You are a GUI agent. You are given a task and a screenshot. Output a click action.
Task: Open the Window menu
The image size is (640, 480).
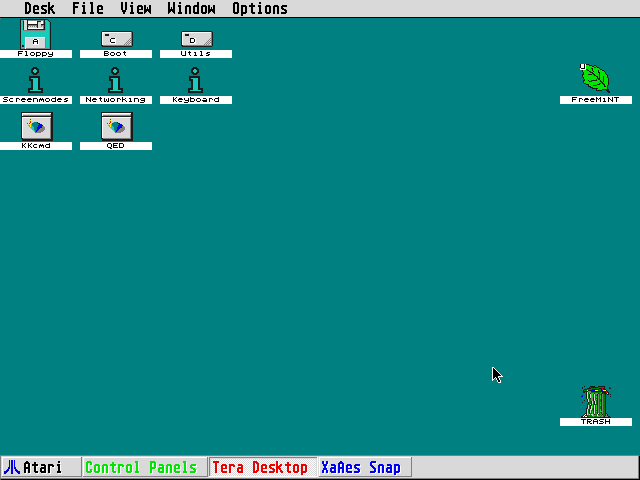click(191, 9)
